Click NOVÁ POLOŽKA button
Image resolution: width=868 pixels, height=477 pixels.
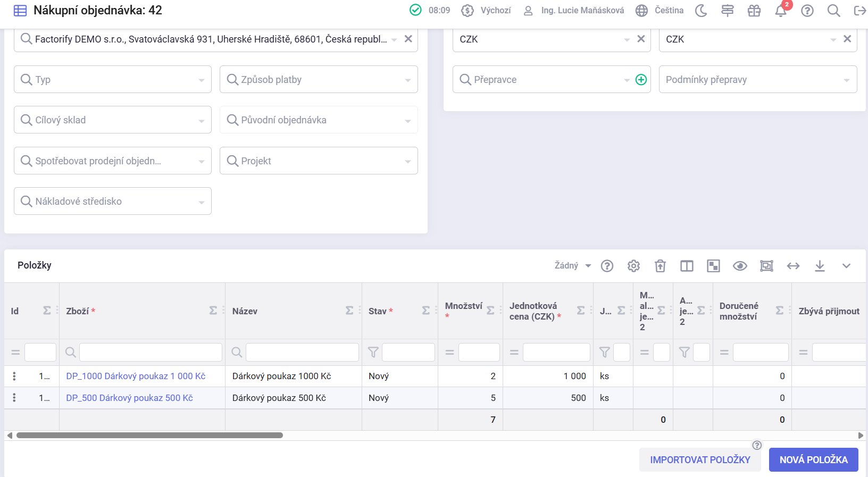pos(813,460)
